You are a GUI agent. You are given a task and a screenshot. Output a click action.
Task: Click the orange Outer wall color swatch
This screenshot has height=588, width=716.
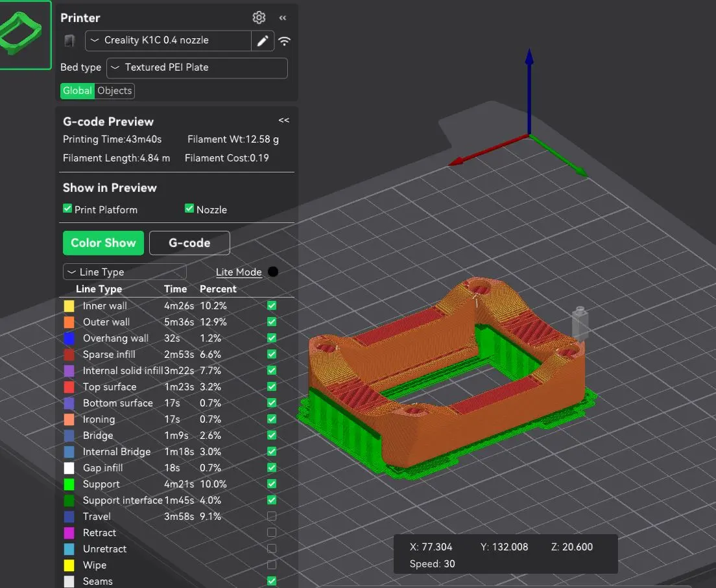[x=69, y=322]
